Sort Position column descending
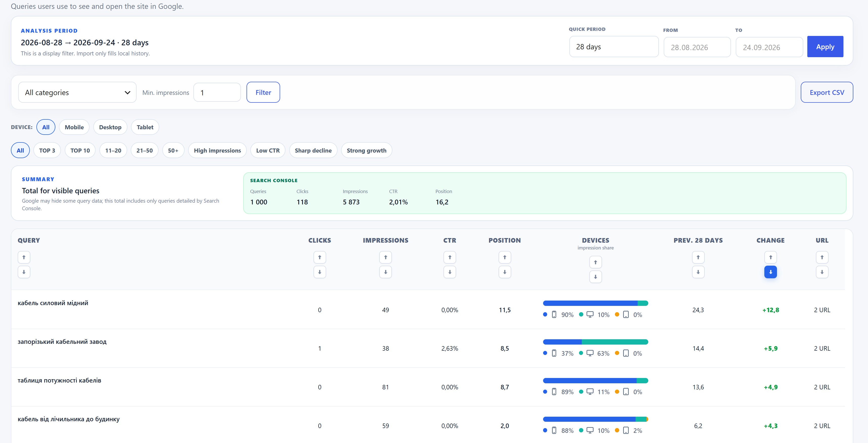 tap(504, 272)
